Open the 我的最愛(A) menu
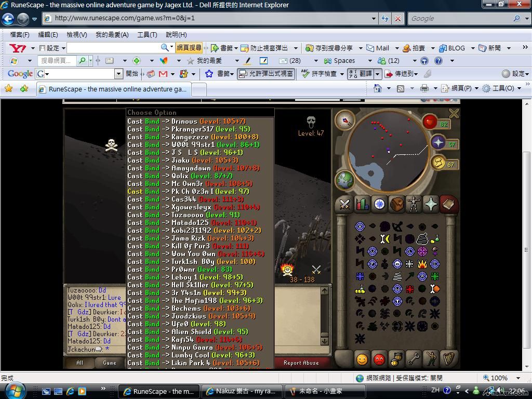 pyautogui.click(x=112, y=35)
